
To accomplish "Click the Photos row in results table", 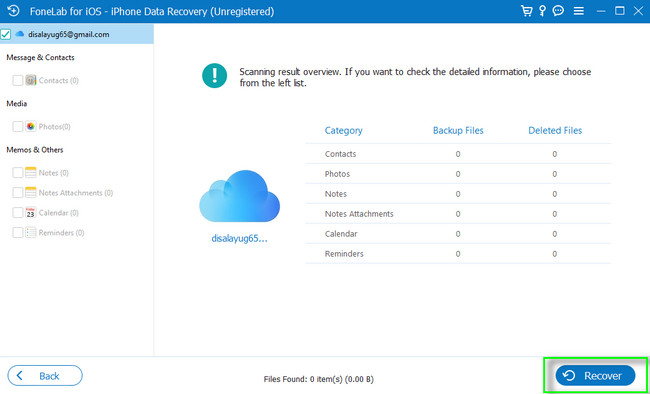I will point(458,174).
